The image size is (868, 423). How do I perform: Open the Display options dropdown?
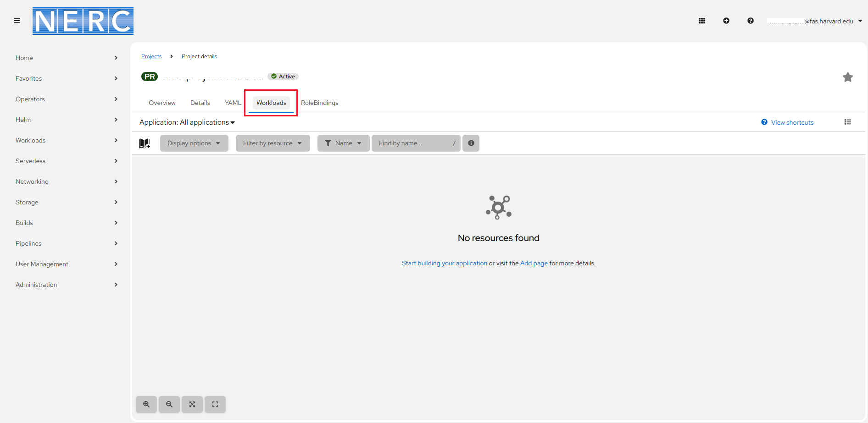tap(194, 143)
